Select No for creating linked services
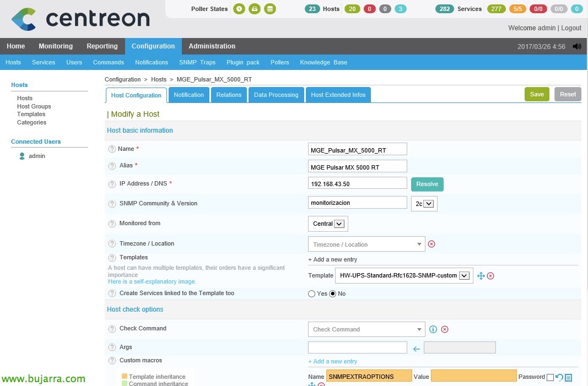 point(332,294)
